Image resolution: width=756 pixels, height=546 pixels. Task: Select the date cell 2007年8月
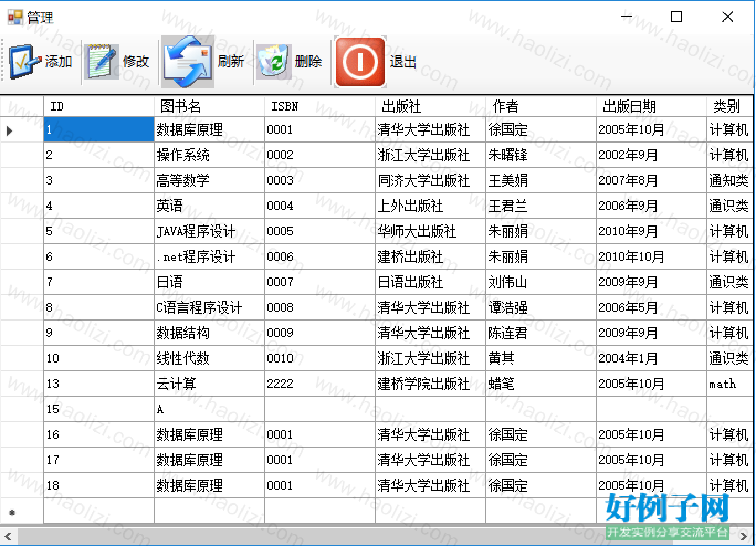[652, 181]
